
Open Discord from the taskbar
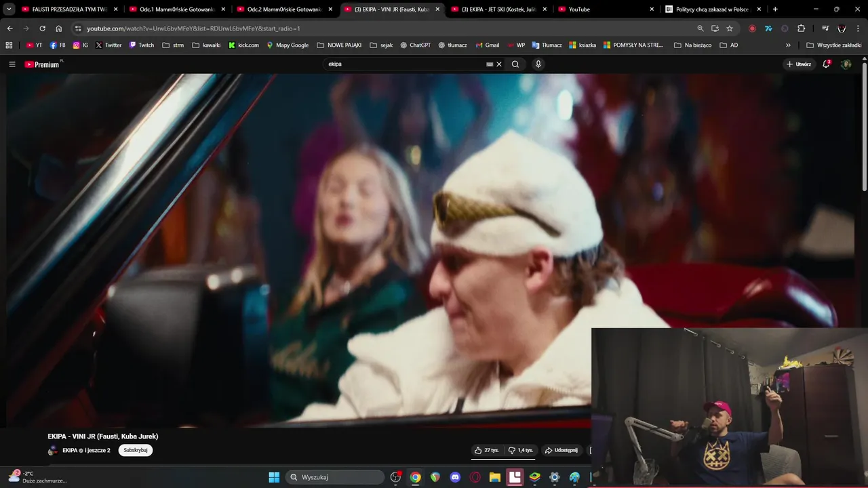pyautogui.click(x=455, y=477)
